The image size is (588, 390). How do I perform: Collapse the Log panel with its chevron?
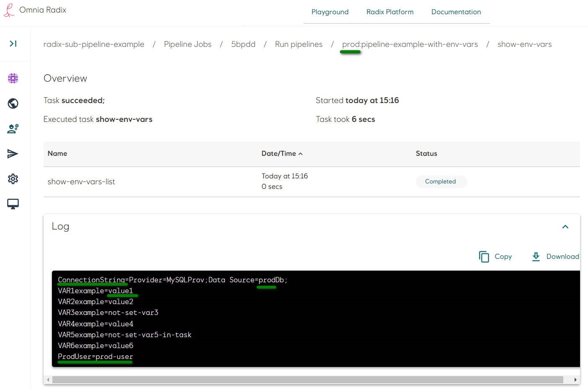pyautogui.click(x=565, y=227)
